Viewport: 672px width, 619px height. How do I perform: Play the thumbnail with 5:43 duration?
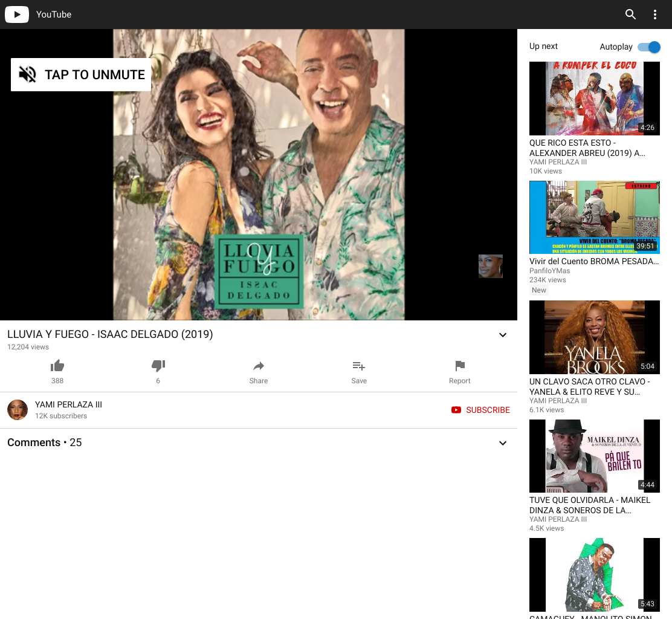[x=595, y=575]
